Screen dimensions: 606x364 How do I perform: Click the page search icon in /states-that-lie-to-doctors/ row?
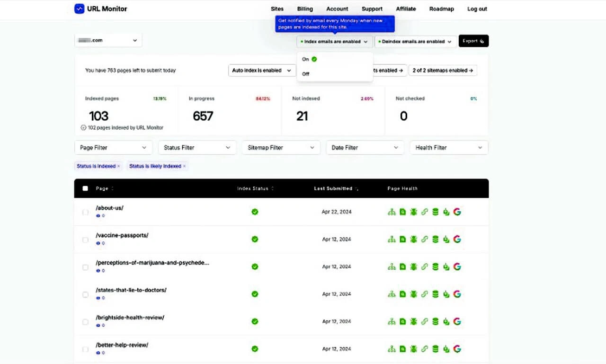[x=402, y=294]
